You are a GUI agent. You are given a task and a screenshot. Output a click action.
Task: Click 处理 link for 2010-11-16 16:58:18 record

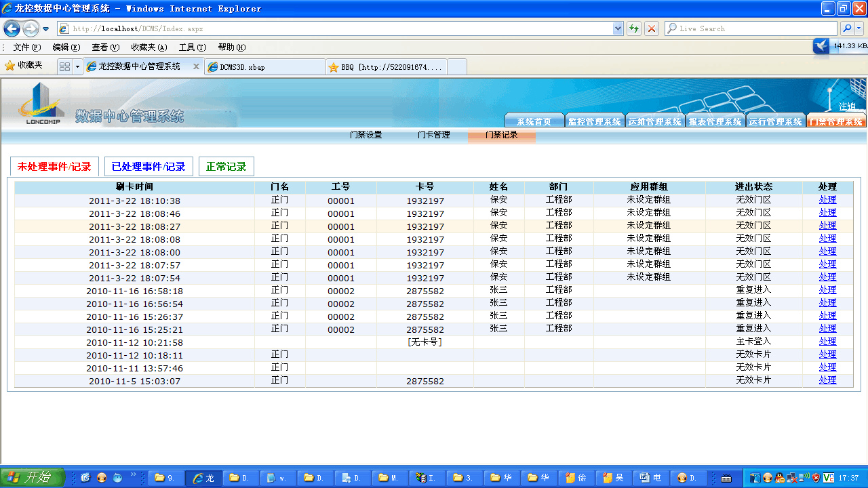coord(827,290)
